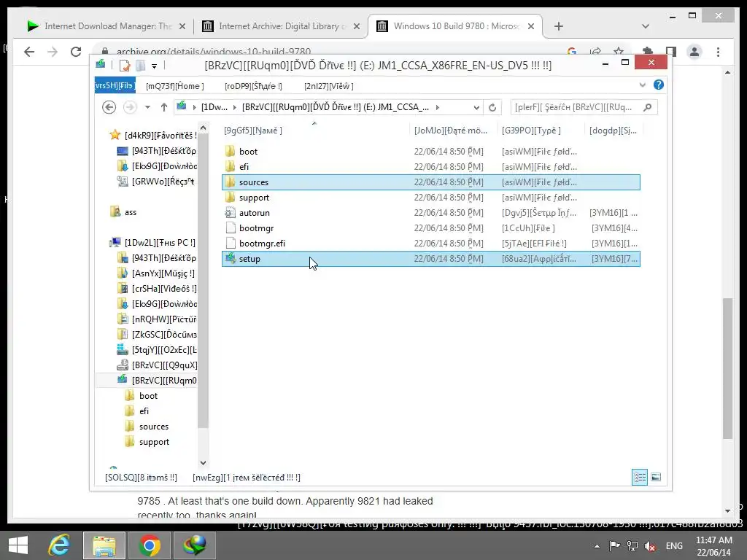Select the support folder in file list
This screenshot has height=560, width=747.
[430, 197]
